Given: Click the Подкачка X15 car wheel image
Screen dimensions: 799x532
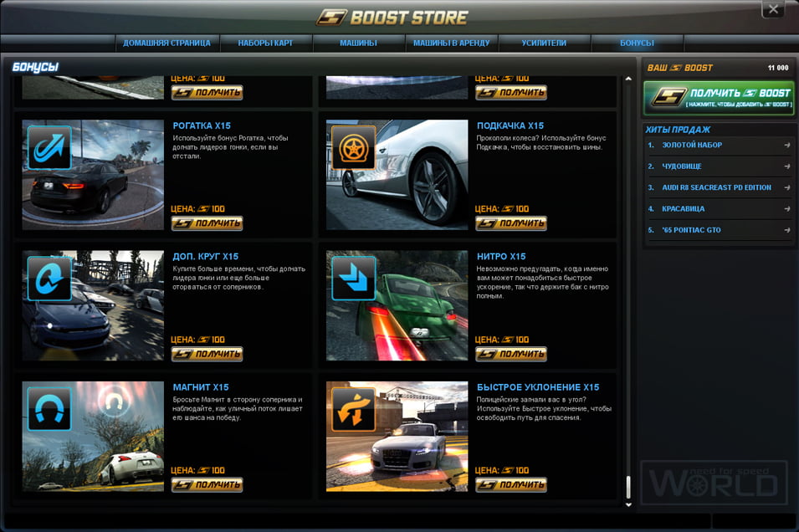Looking at the screenshot, I should coord(397,175).
